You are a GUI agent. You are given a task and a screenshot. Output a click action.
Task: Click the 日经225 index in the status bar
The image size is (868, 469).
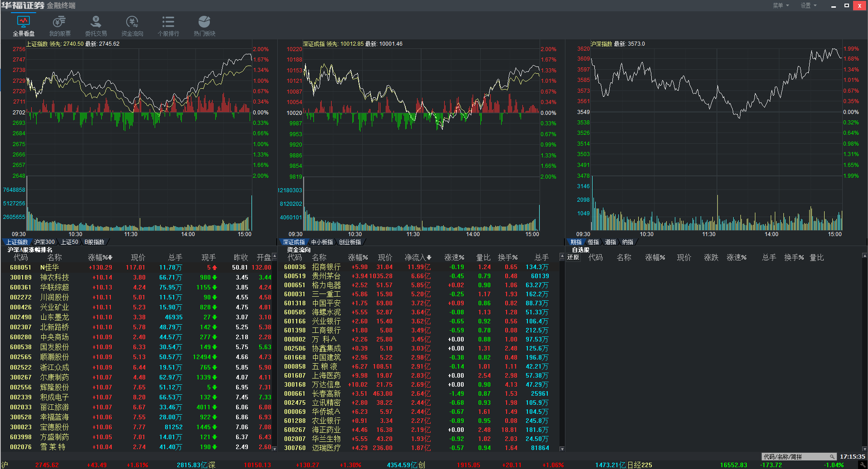pyautogui.click(x=640, y=465)
